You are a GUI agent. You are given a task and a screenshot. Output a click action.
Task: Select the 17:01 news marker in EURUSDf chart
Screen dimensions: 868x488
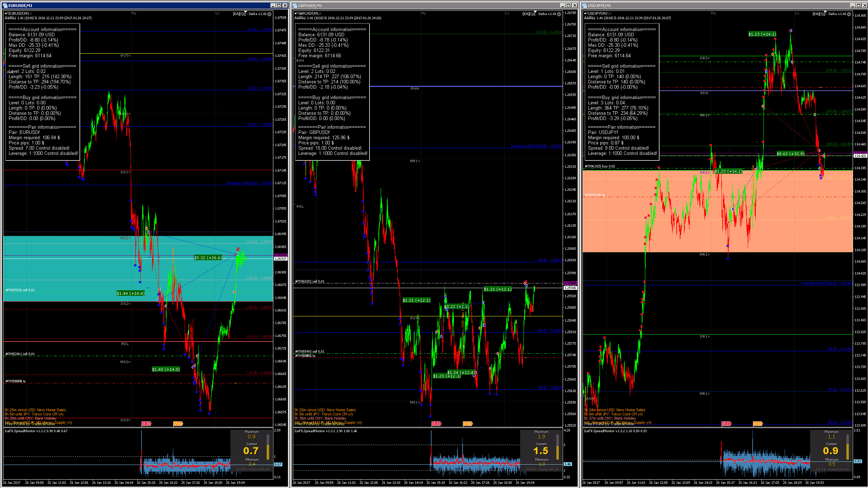point(178,423)
